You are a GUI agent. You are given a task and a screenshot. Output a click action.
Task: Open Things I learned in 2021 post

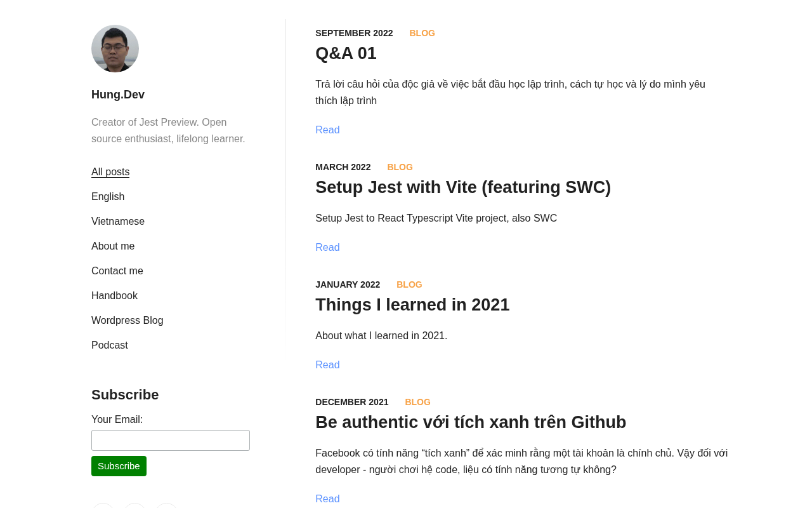pos(412,305)
